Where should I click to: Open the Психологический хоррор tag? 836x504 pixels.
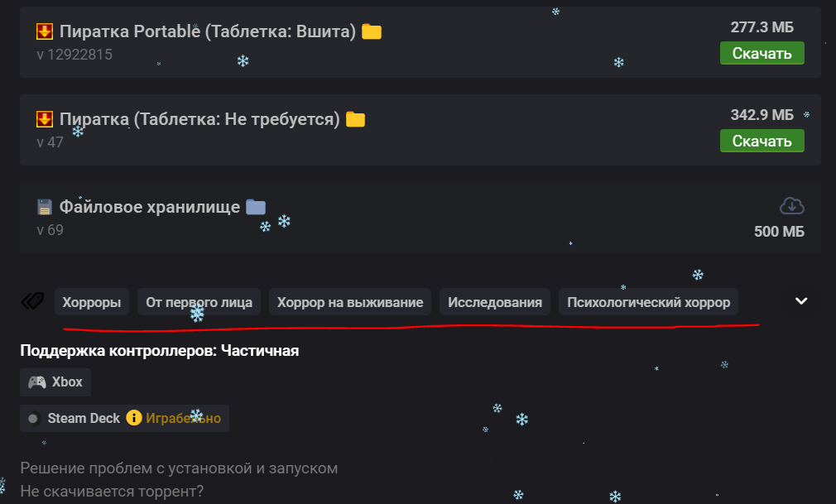649,302
